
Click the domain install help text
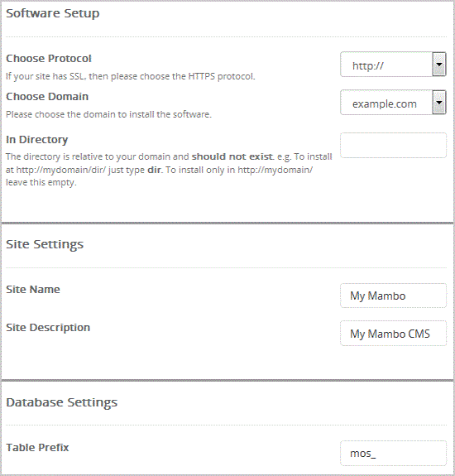108,114
